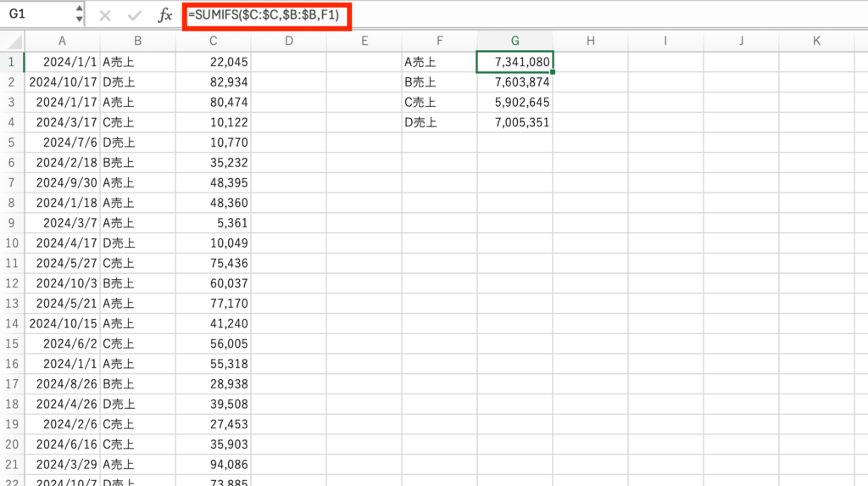The width and height of the screenshot is (868, 486).
Task: Select column E header
Action: (x=364, y=41)
